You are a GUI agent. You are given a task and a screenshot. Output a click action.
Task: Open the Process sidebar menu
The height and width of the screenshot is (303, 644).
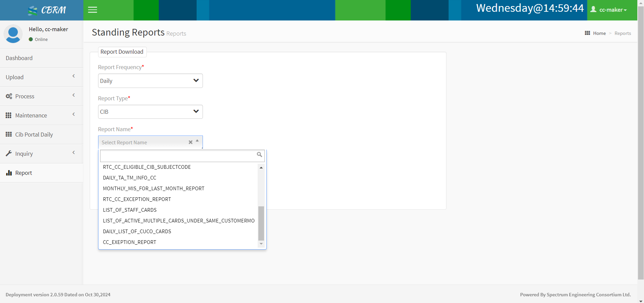pyautogui.click(x=42, y=96)
